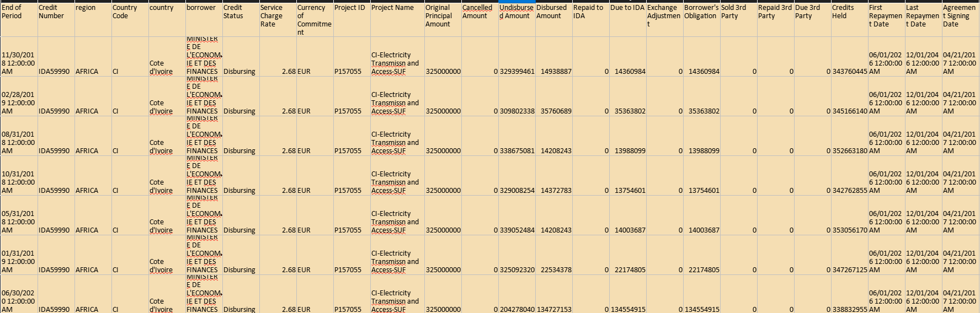Image resolution: width=980 pixels, height=313 pixels.
Task: Click the End of Period cell 08/31/2018
Action: [19, 136]
